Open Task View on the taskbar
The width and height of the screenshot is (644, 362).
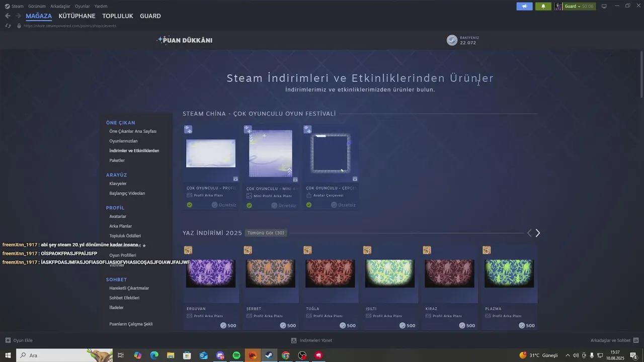tap(121, 355)
